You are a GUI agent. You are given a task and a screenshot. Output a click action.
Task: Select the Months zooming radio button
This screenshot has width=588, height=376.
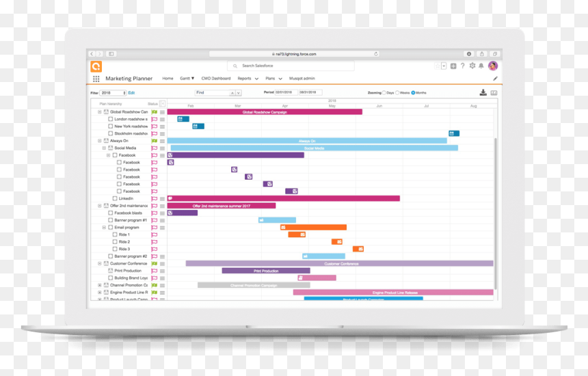413,92
